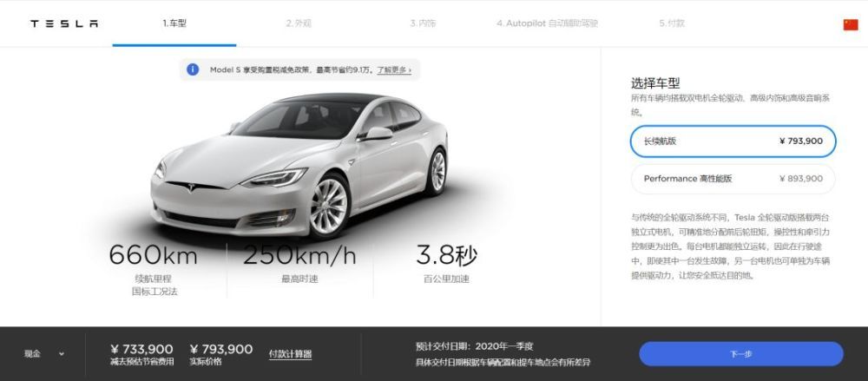Click the 250km/h top speed statistic

click(x=299, y=255)
